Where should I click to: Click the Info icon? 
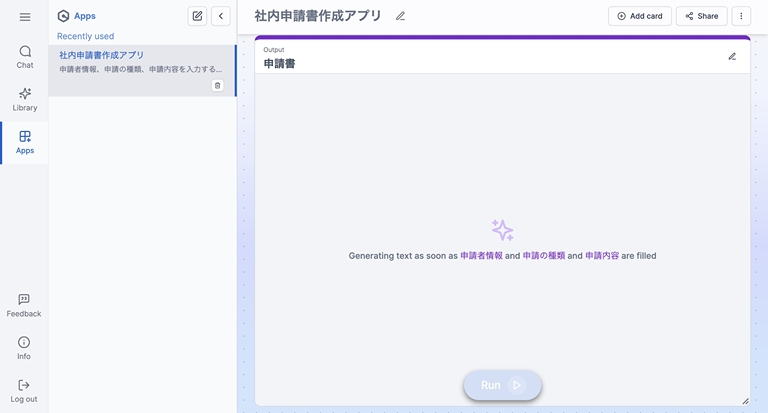click(24, 348)
